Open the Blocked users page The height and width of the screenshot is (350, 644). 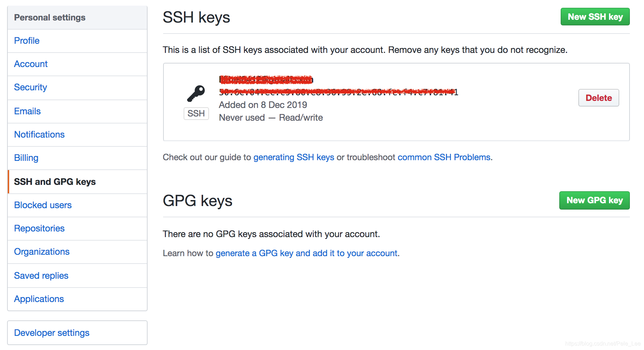43,205
